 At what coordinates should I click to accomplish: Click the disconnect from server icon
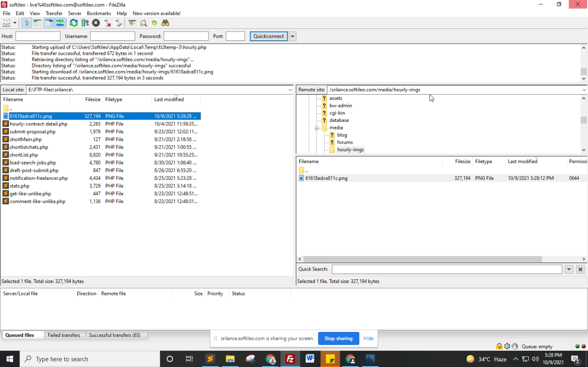(x=107, y=23)
